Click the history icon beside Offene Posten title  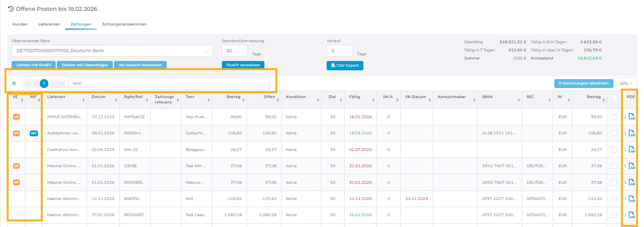pos(11,9)
